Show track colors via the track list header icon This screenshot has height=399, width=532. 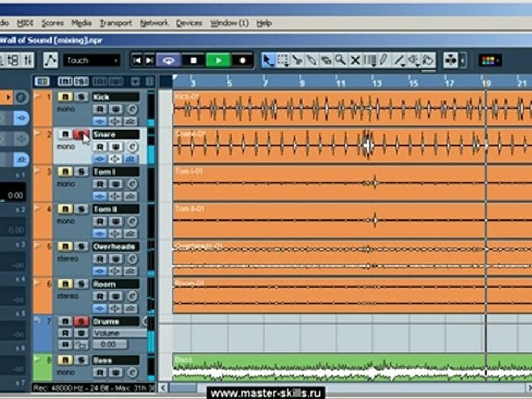pyautogui.click(x=42, y=81)
